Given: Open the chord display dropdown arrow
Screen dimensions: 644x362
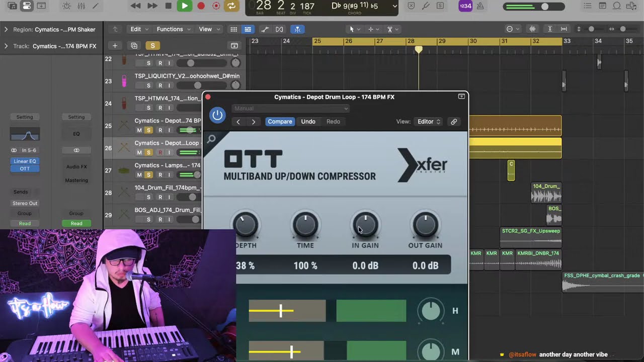Looking at the screenshot, I should (394, 6).
